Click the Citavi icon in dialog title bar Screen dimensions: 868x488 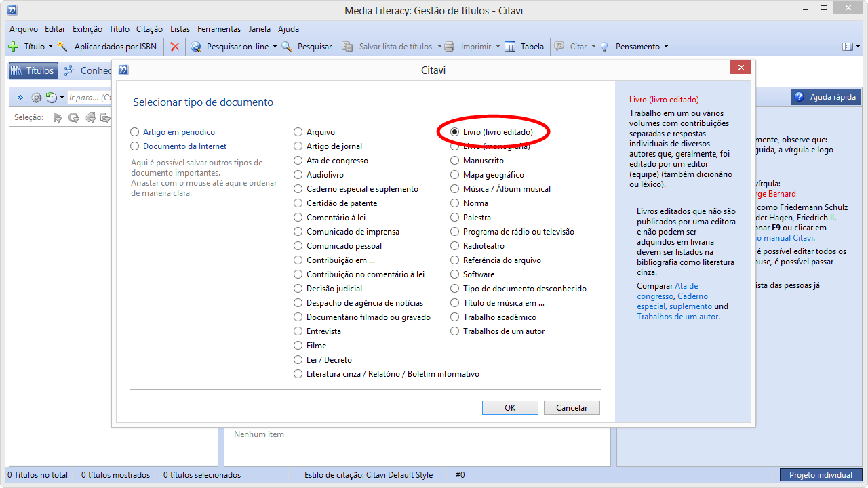point(123,70)
